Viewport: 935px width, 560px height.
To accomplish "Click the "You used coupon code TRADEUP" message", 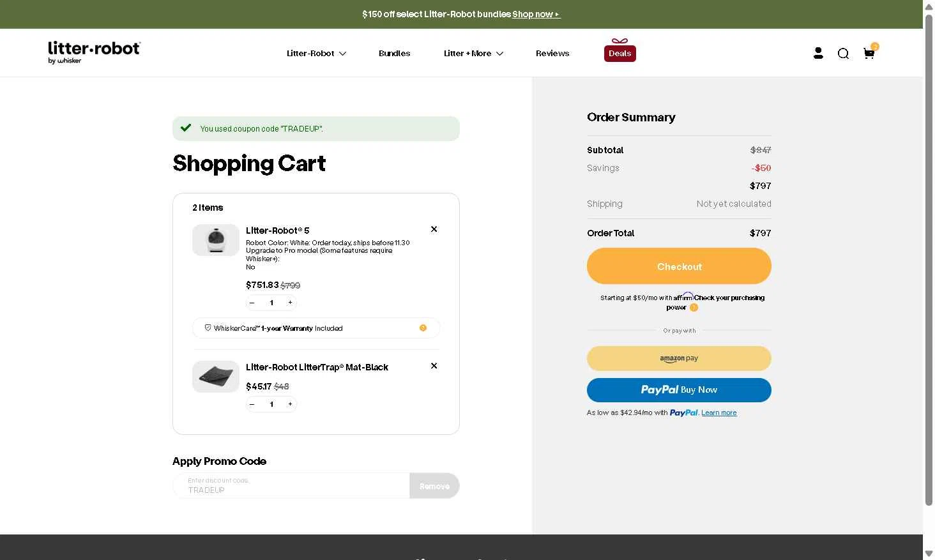I will (261, 129).
